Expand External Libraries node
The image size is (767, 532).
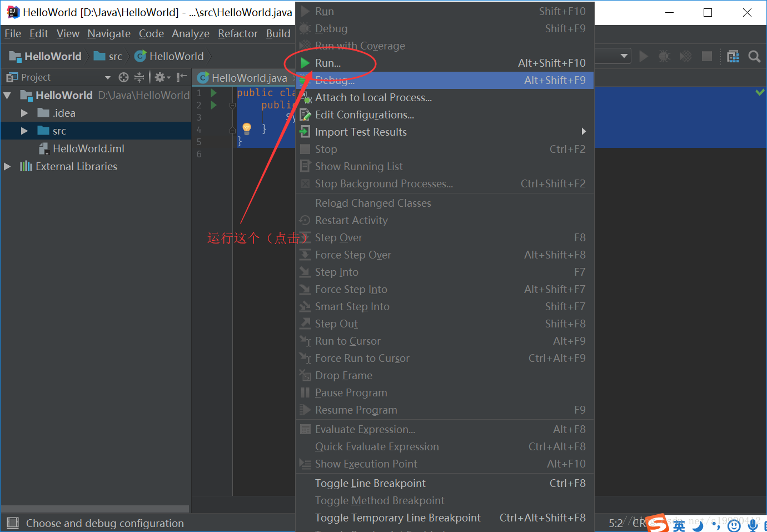pos(7,166)
